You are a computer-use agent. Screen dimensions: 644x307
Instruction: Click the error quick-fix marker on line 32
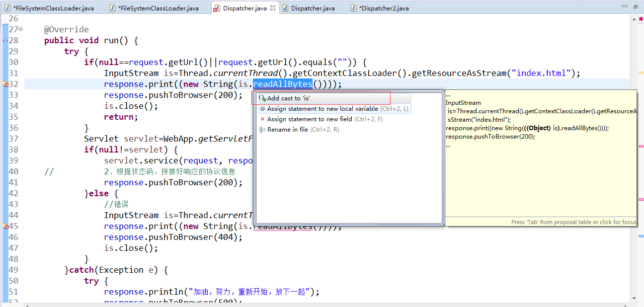click(5, 84)
